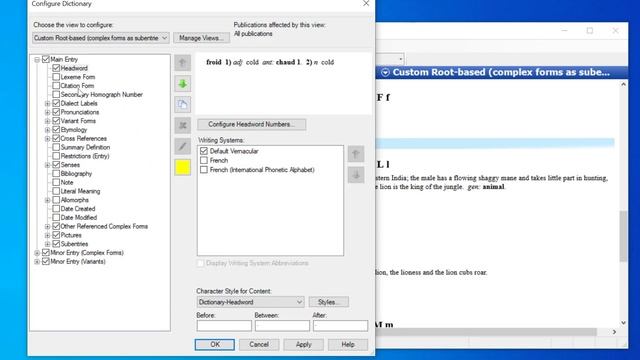Image resolution: width=640 pixels, height=360 pixels.
Task: Select the Cross References tree item
Action: pyautogui.click(x=84, y=138)
